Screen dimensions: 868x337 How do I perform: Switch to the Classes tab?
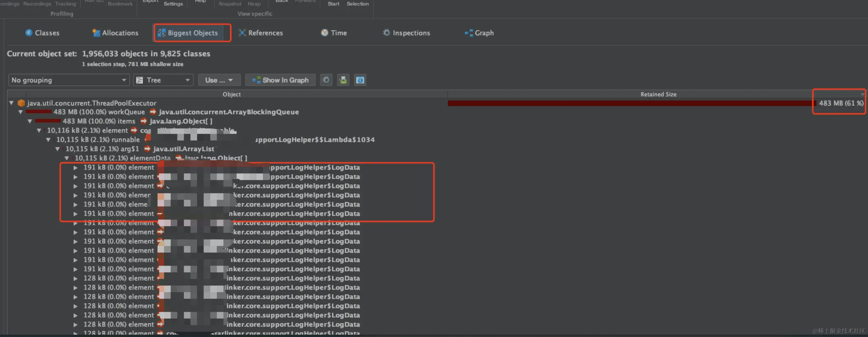[43, 33]
